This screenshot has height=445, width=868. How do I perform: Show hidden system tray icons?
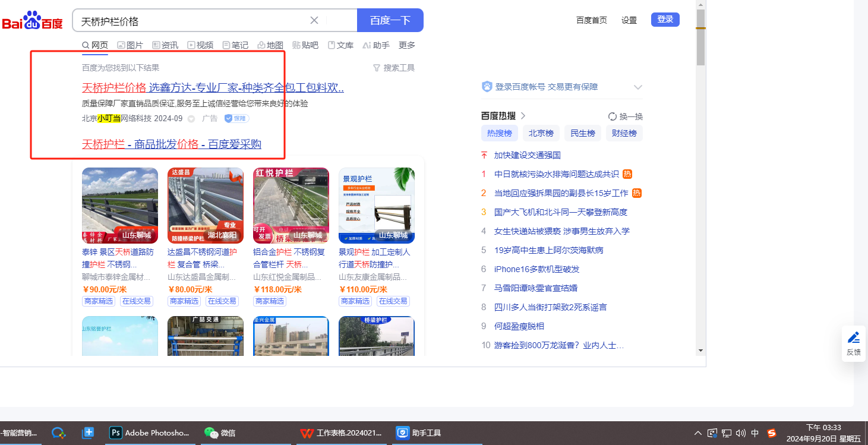[698, 433]
